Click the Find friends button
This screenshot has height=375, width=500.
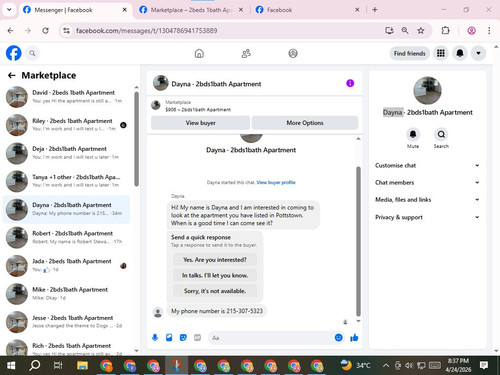pos(409,53)
